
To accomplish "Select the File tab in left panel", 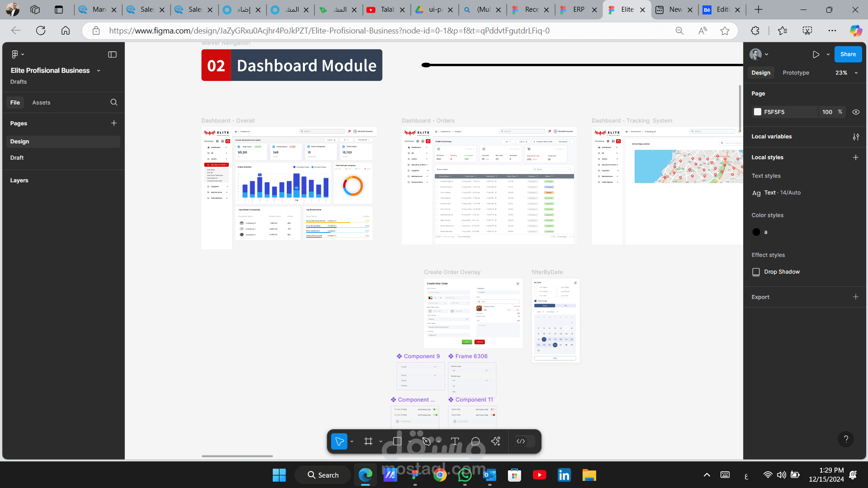I will point(15,103).
